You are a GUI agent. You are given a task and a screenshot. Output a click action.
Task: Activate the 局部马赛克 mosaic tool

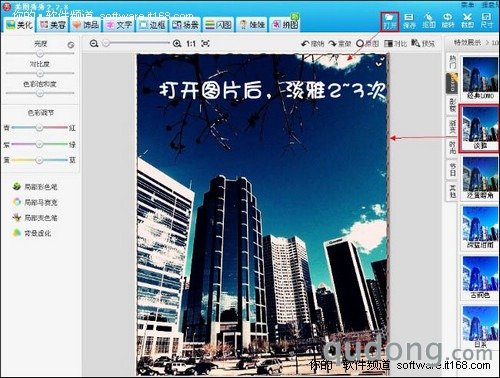click(35, 202)
